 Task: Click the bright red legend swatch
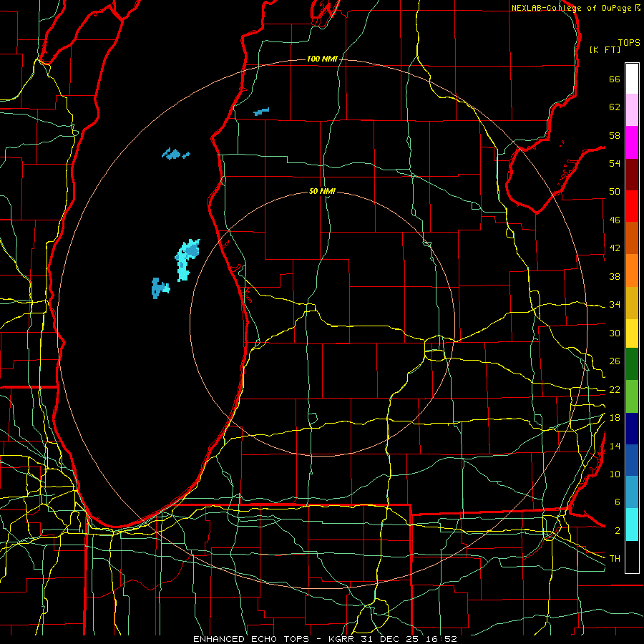point(632,206)
